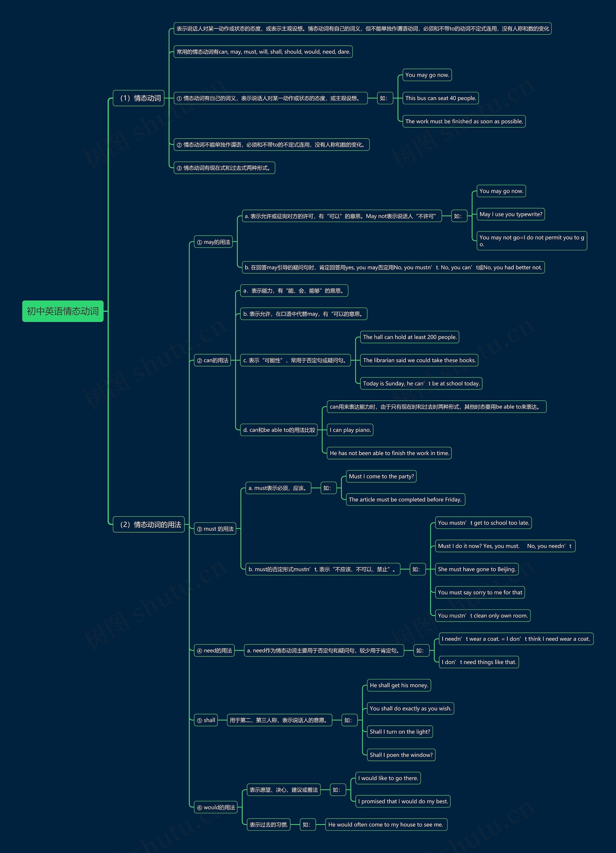616x853 pixels.
Task: Select 'The article must be completed before Friday.'
Action: [405, 500]
